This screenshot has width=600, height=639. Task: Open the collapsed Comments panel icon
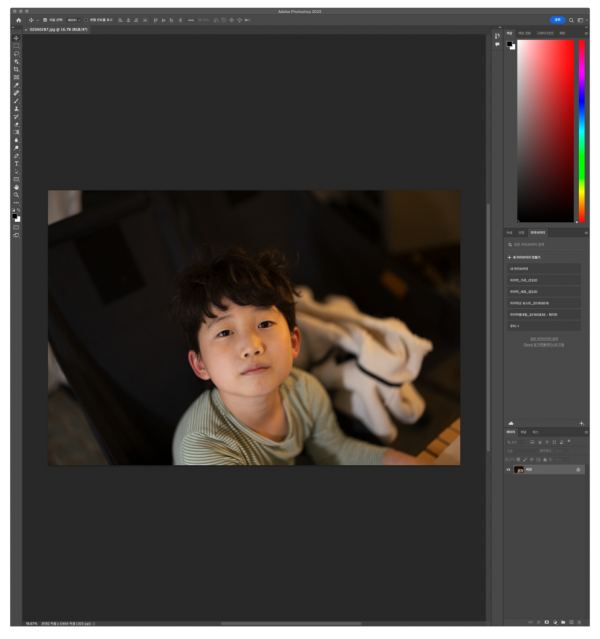click(497, 44)
